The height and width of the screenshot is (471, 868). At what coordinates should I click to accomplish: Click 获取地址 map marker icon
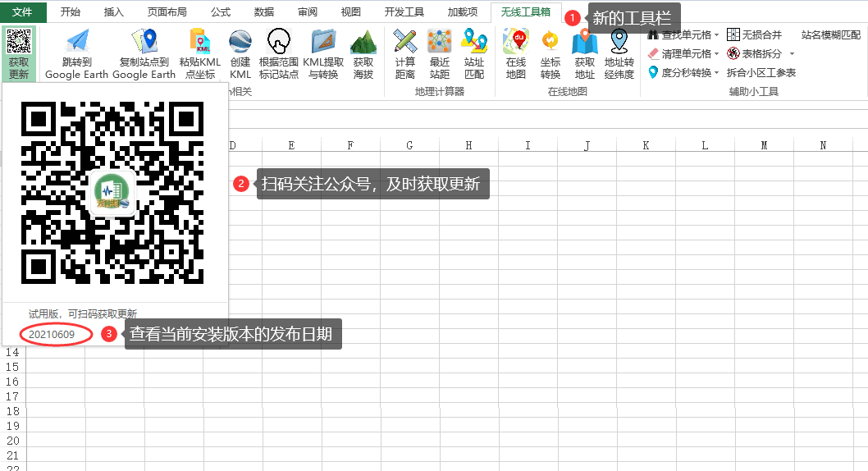[585, 42]
